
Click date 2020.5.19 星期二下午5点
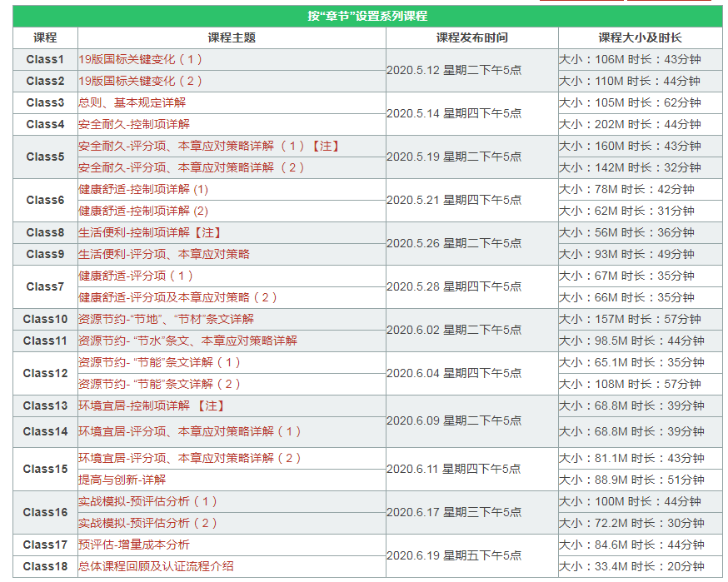454,157
